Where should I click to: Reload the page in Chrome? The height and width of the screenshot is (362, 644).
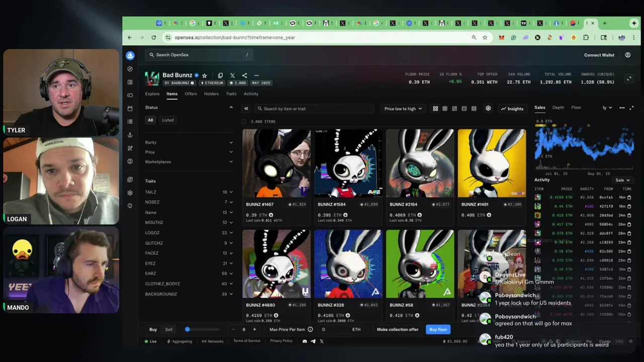click(x=153, y=38)
